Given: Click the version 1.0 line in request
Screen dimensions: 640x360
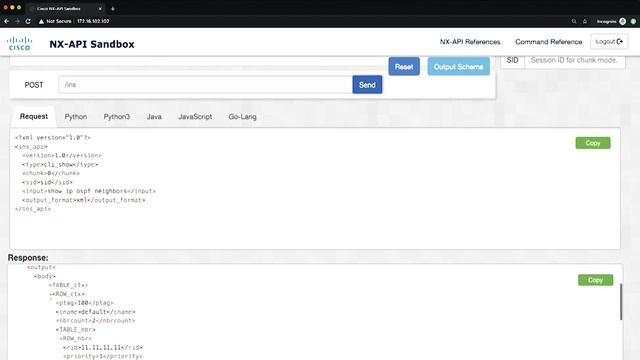Looking at the screenshot, I should pos(62,156).
